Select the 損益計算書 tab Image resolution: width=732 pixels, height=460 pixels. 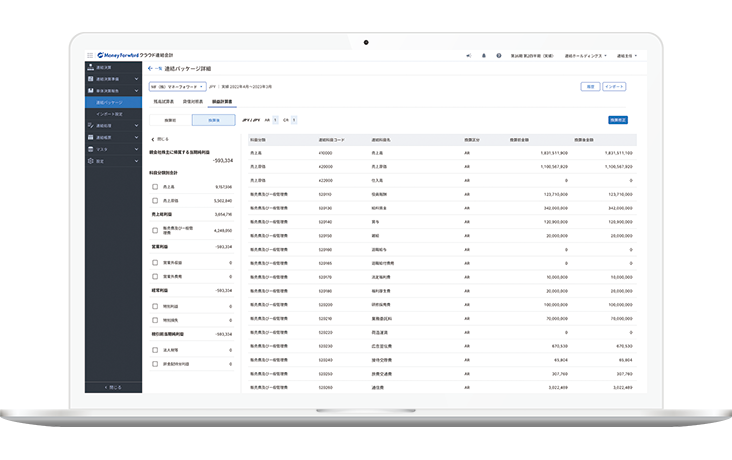(x=222, y=101)
